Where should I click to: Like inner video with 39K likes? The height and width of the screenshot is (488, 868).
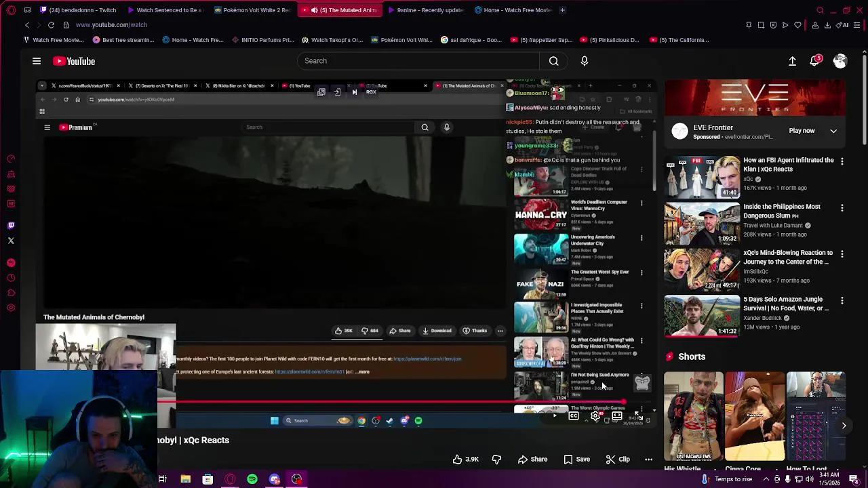pyautogui.click(x=343, y=331)
